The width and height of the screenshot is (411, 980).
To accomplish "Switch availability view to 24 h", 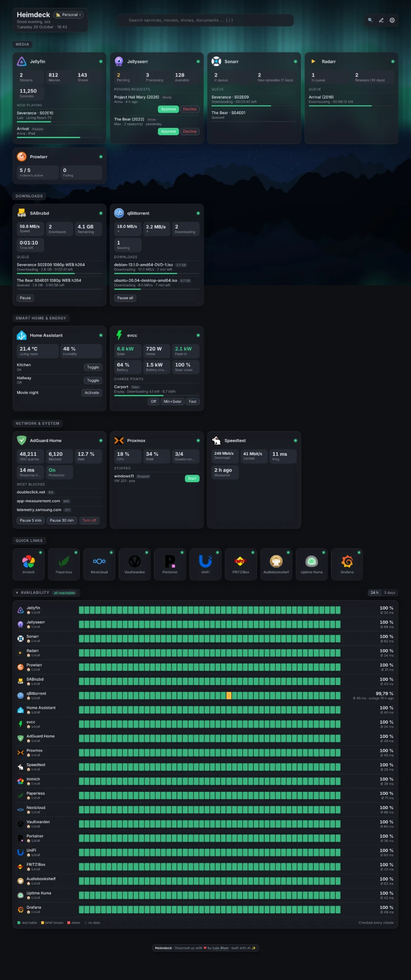I will point(374,592).
